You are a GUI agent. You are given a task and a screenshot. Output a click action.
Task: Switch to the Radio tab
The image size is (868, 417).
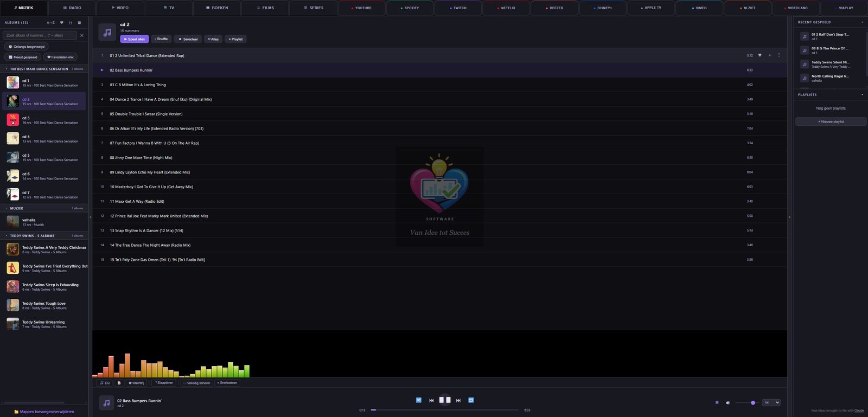click(x=72, y=8)
